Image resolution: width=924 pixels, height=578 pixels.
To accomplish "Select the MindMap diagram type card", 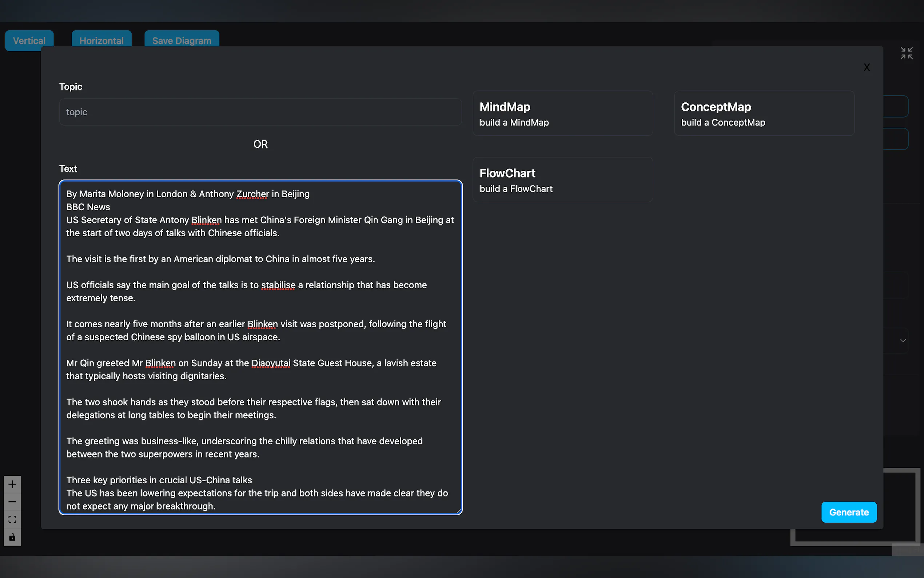I will tap(562, 113).
